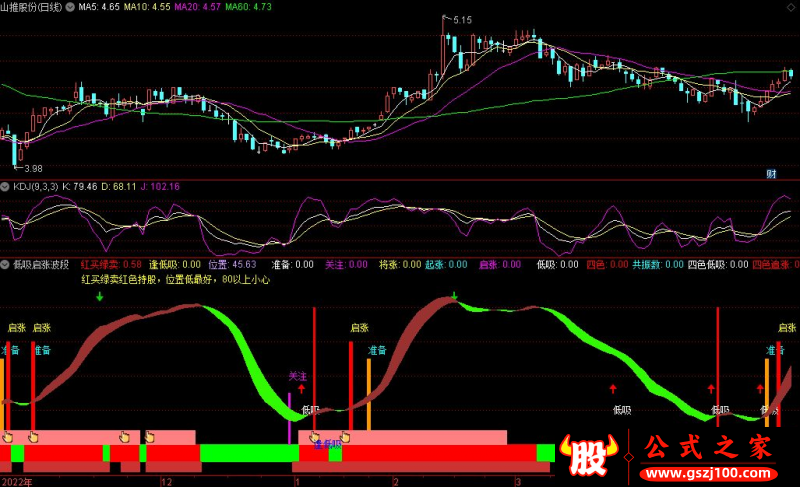
Task: Open the dropdown arrow beside 山推股份(日线)
Action: coord(70,7)
